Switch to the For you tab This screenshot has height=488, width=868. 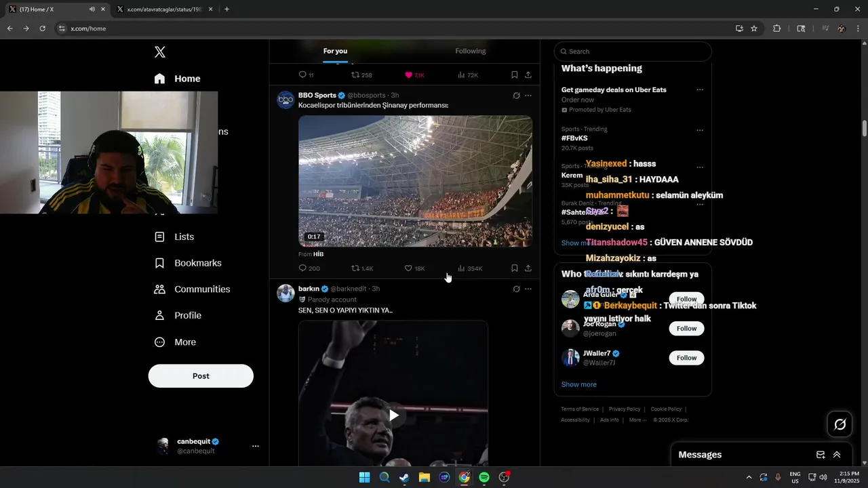pos(335,52)
